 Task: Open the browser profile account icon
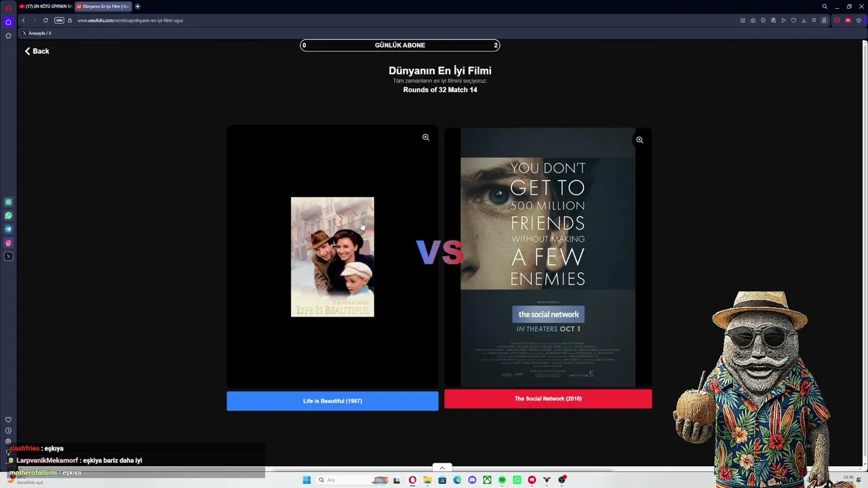(x=824, y=20)
